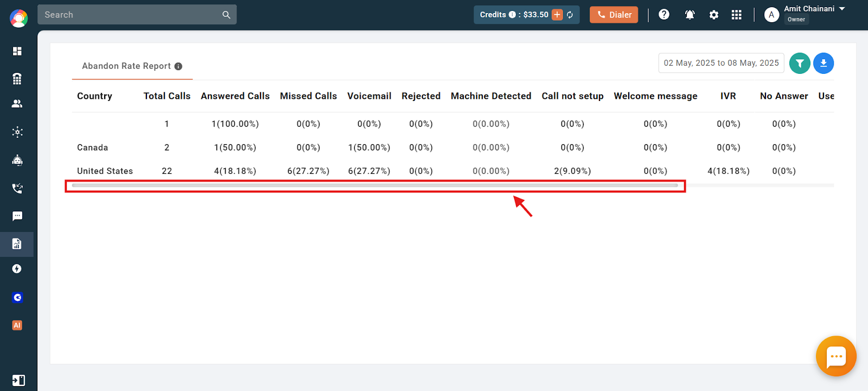Open the date range picker 02 May to 08 May

(721, 63)
